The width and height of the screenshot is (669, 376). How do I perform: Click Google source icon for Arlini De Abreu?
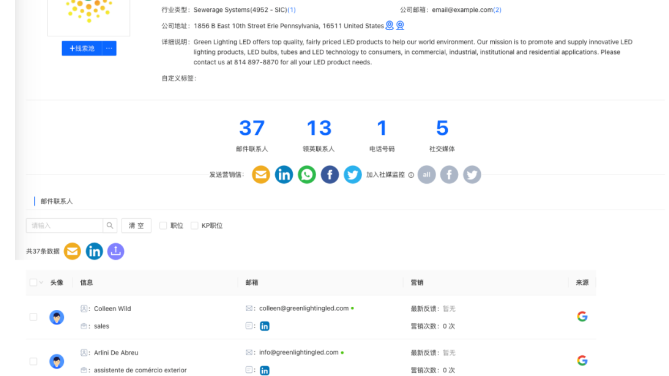tap(582, 361)
